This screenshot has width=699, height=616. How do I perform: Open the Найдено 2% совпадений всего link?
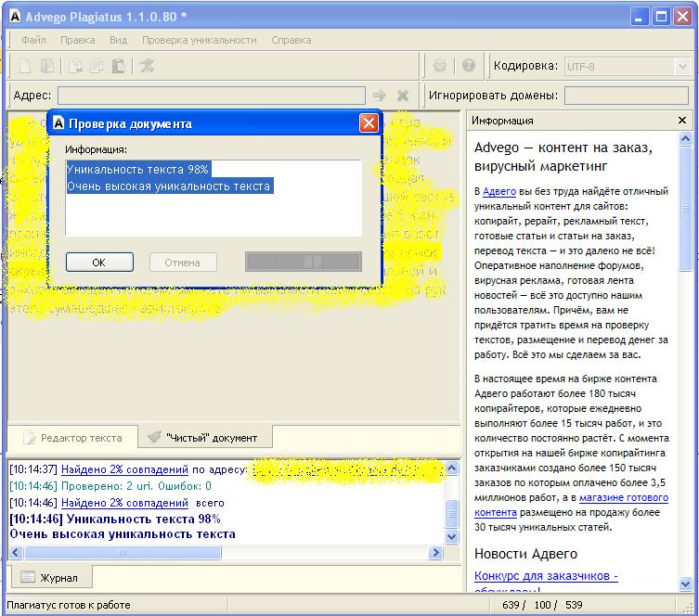[x=124, y=503]
